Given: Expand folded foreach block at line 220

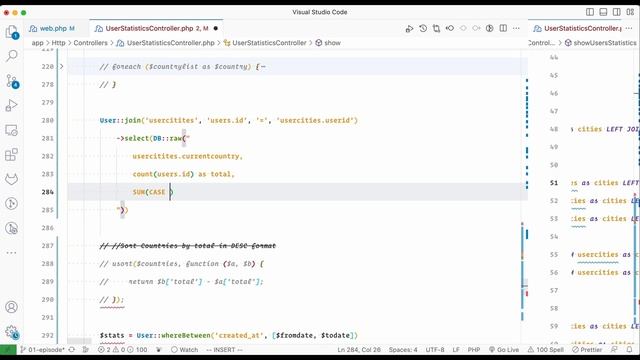Looking at the screenshot, I should click(x=62, y=66).
